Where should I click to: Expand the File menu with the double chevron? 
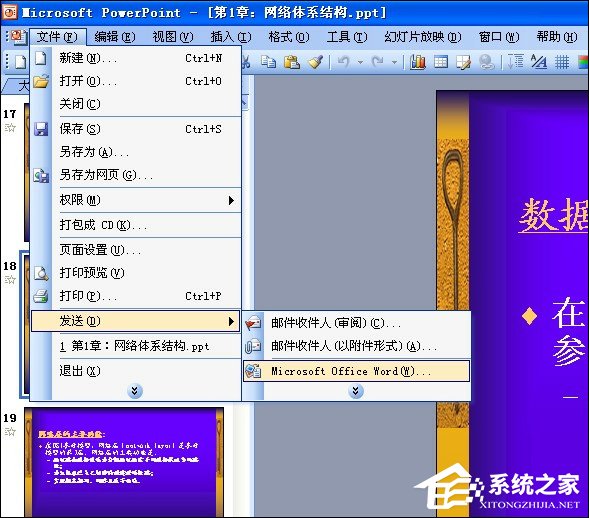(x=135, y=391)
